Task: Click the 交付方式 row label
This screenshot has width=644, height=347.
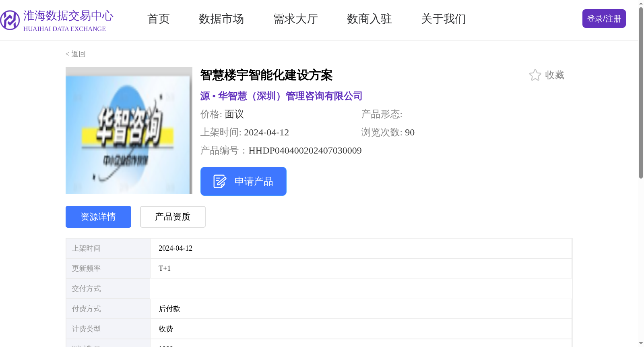Action: click(x=86, y=289)
